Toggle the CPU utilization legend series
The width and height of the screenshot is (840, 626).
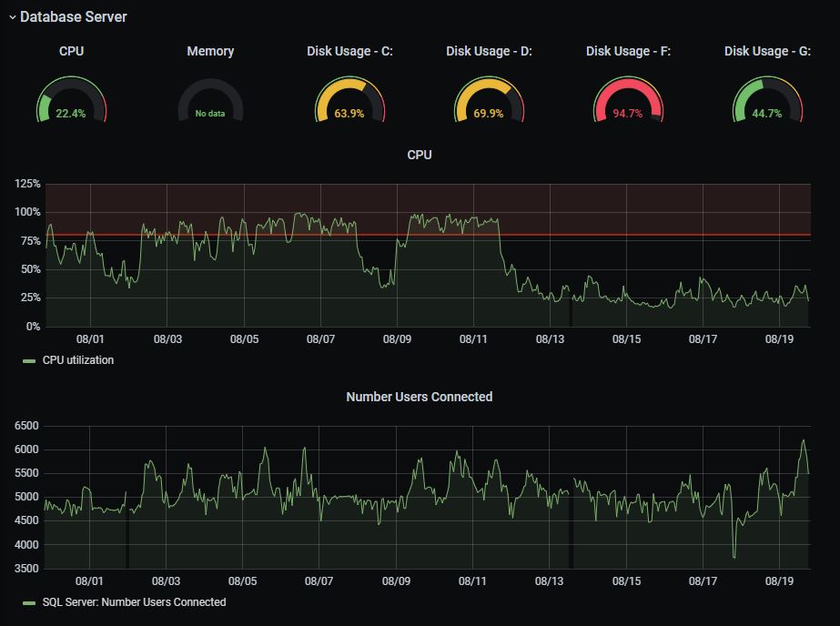(78, 360)
